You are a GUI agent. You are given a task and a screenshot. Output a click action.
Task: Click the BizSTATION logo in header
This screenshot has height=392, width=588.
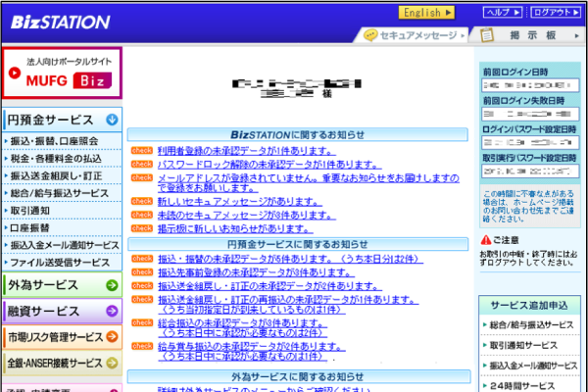(x=61, y=21)
